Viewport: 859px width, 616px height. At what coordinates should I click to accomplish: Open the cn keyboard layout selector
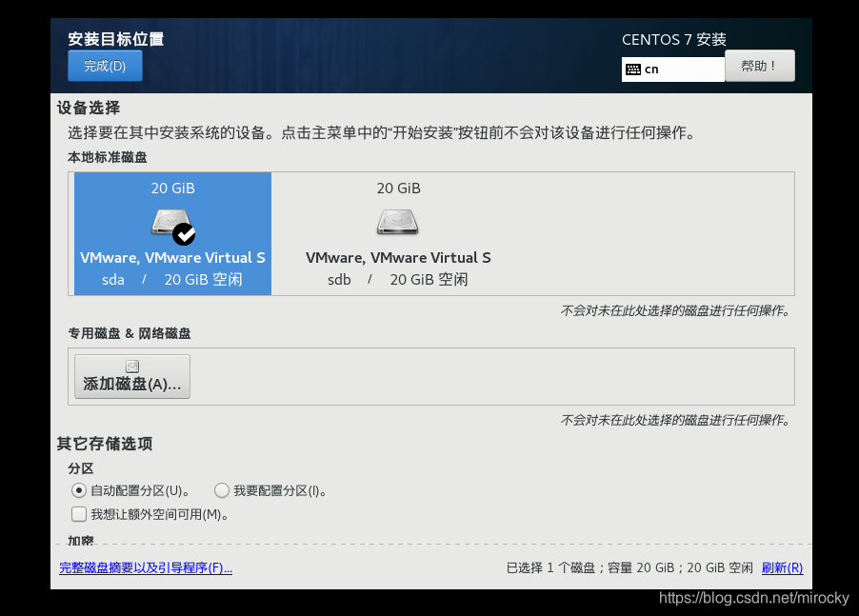672,69
